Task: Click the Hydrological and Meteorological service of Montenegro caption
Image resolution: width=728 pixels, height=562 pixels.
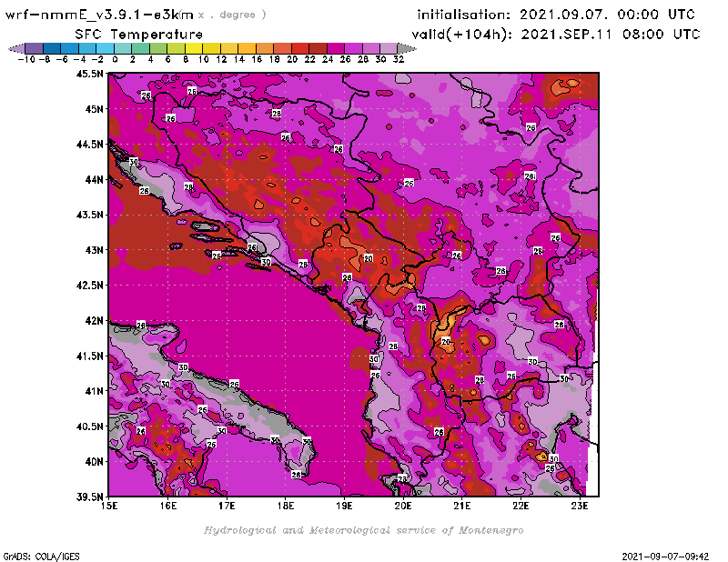Action: click(x=363, y=530)
